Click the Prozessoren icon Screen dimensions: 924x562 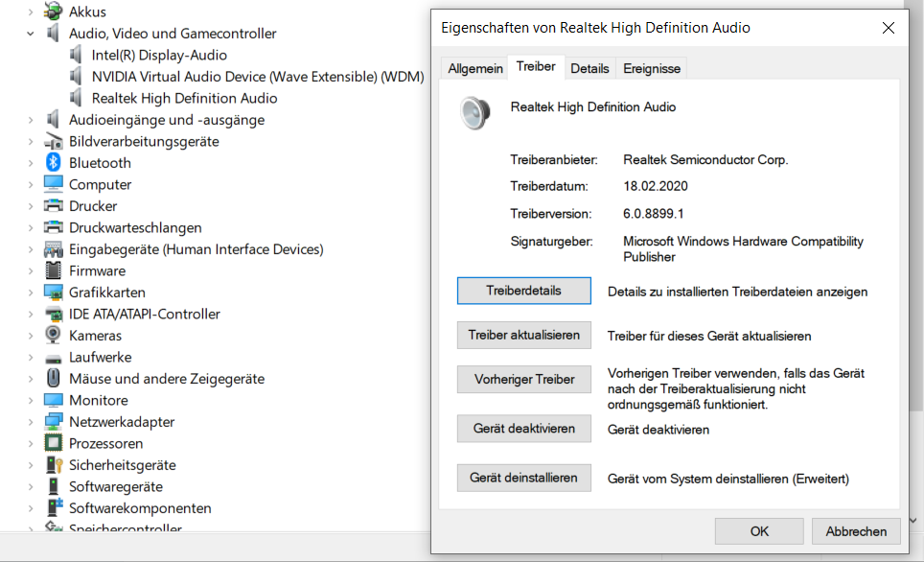[53, 443]
